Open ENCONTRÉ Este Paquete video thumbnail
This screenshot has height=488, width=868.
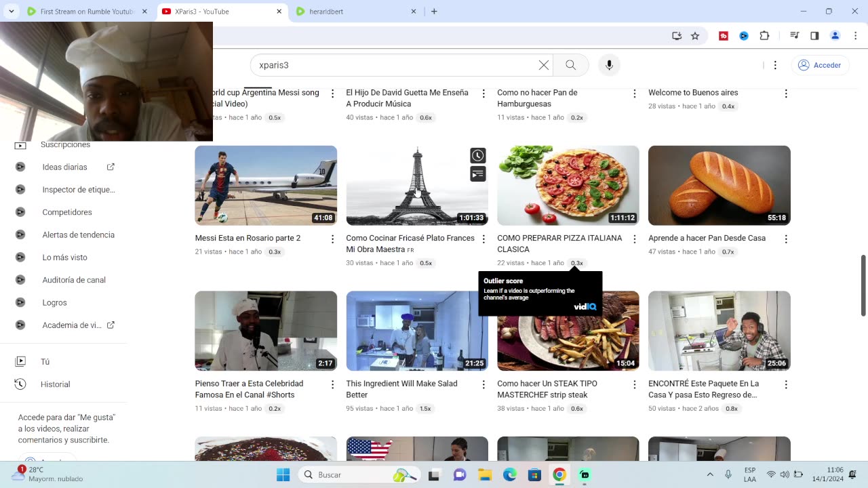pos(719,331)
